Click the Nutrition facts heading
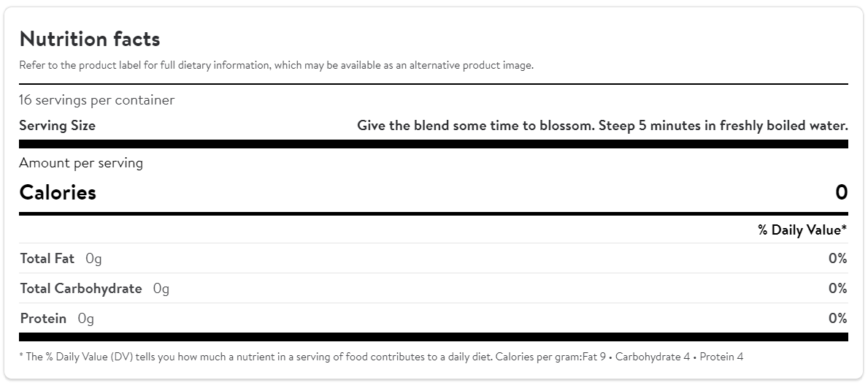The image size is (868, 383). tap(89, 39)
